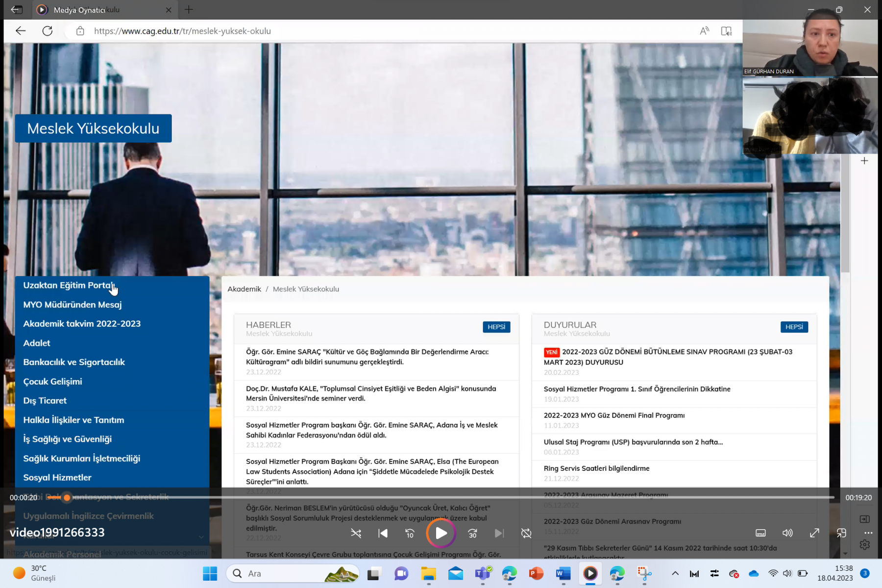
Task: Skip forward 30 seconds in video
Action: [472, 533]
